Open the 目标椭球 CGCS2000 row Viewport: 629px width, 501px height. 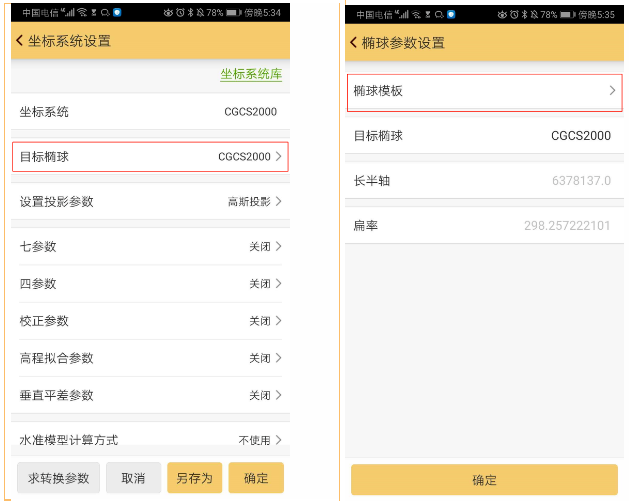coord(150,157)
